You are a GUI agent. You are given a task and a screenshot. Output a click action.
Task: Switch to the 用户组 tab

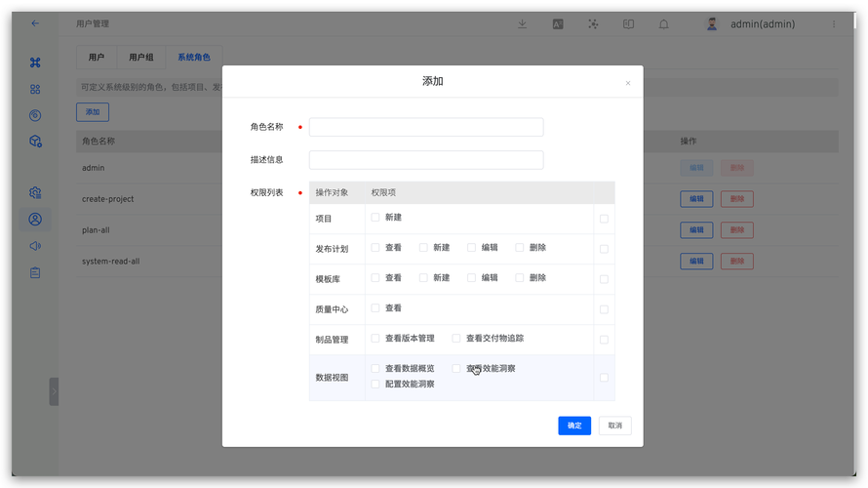tap(141, 58)
